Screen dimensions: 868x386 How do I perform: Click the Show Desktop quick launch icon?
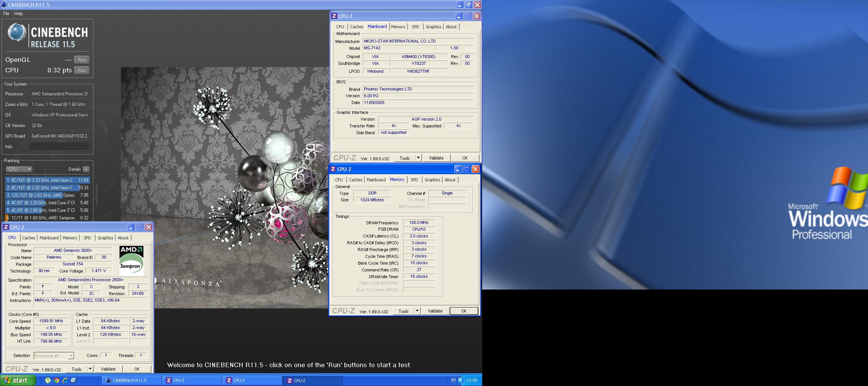click(74, 380)
